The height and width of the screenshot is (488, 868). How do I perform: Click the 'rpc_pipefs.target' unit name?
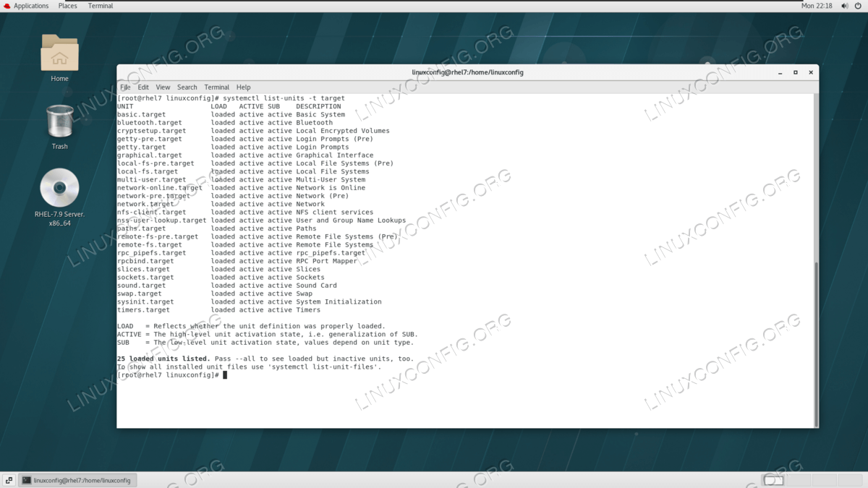(x=152, y=253)
